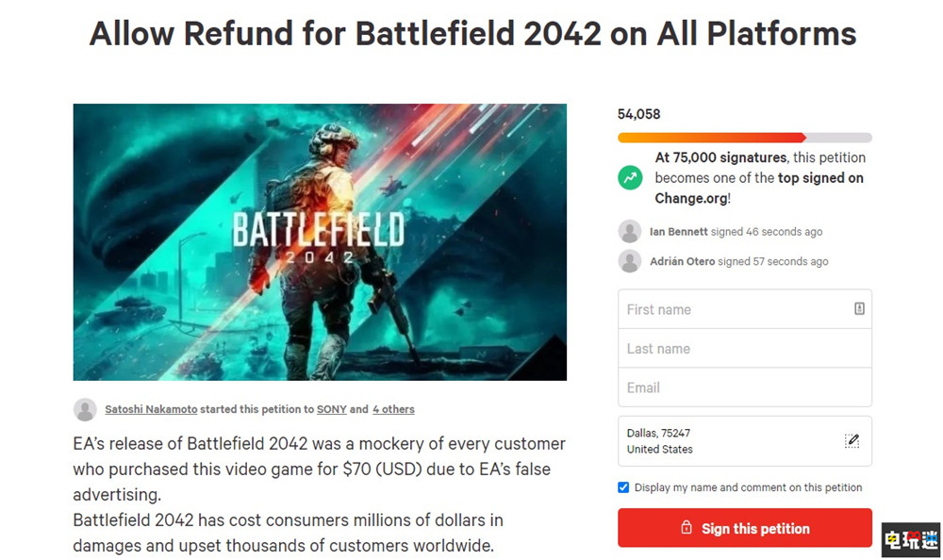Click Ian Bennett's avatar icon
This screenshot has height=560, width=943.
tap(630, 232)
